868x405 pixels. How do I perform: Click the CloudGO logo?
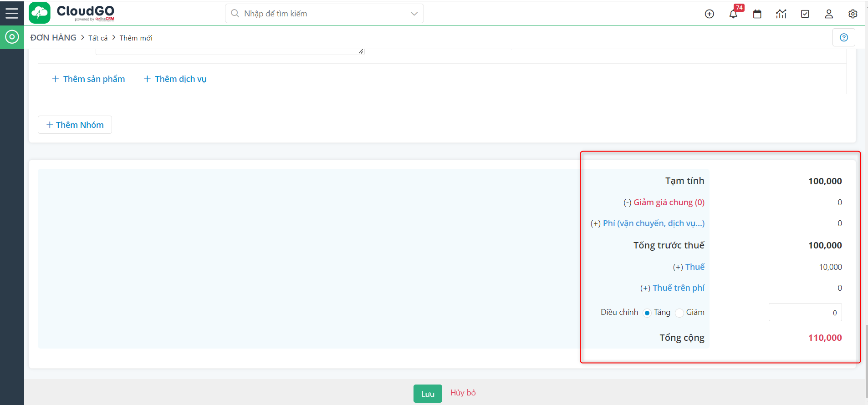click(72, 13)
